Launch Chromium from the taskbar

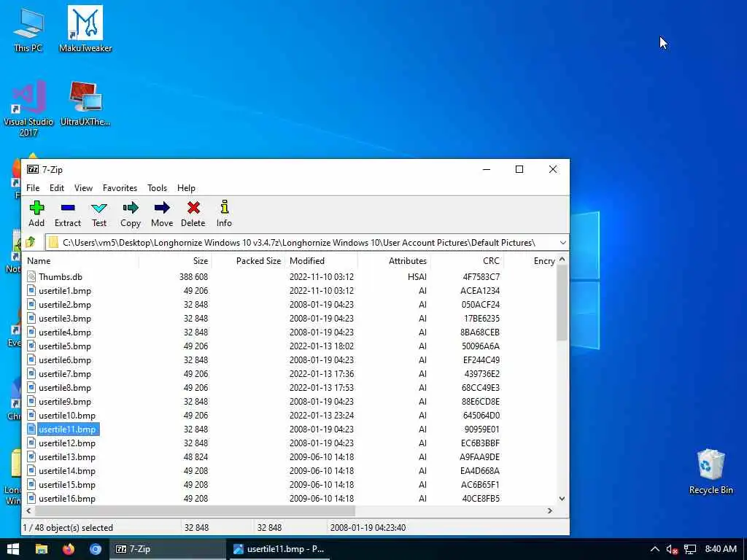tap(96, 549)
